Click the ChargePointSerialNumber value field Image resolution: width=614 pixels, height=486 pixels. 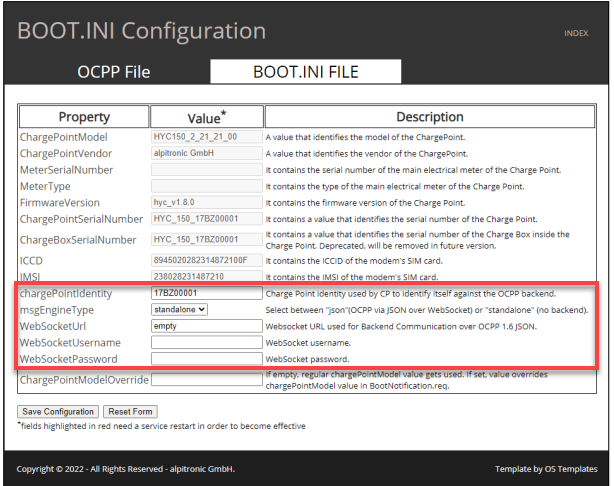(x=207, y=219)
